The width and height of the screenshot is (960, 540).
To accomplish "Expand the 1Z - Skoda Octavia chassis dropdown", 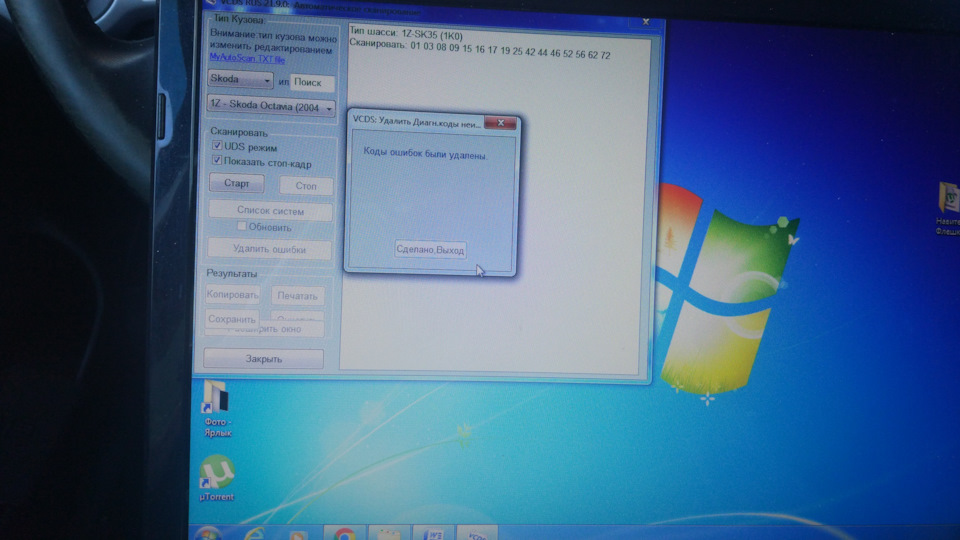I will [271, 106].
